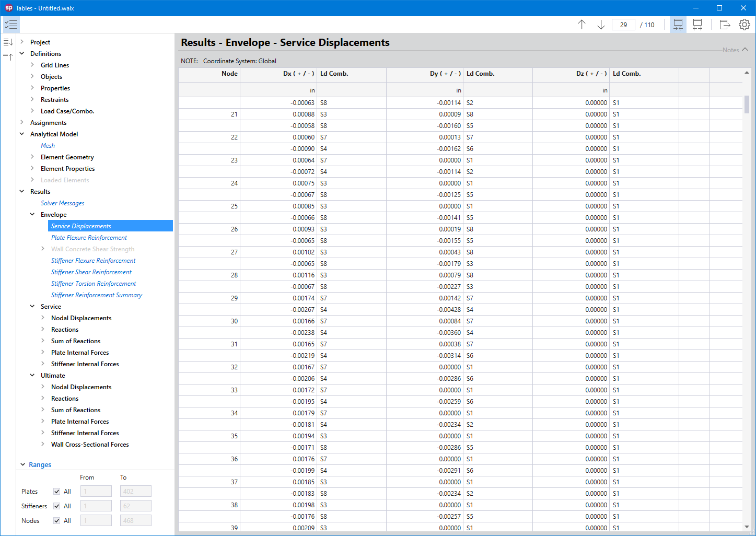Expand the Grid Lines tree node
This screenshot has width=756, height=536.
point(32,65)
